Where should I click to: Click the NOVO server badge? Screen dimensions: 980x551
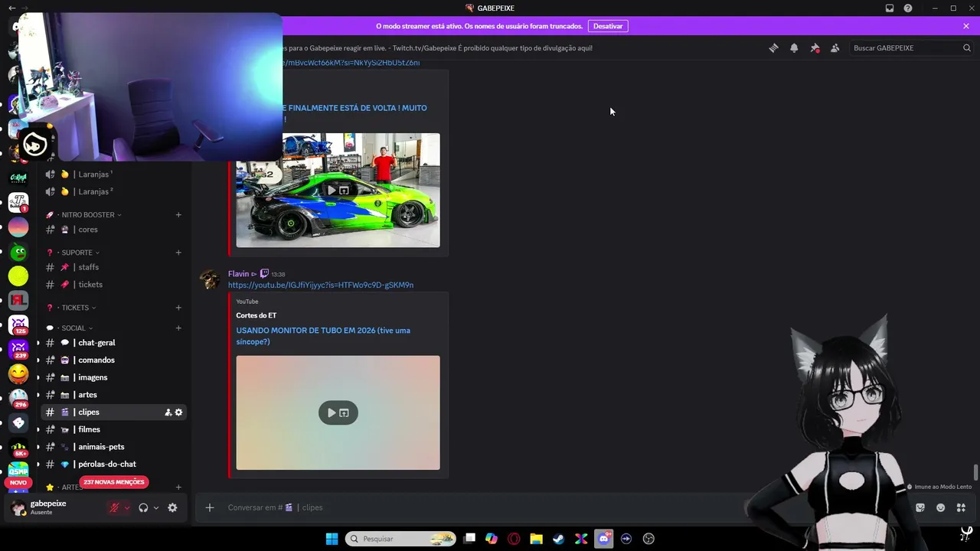(18, 483)
